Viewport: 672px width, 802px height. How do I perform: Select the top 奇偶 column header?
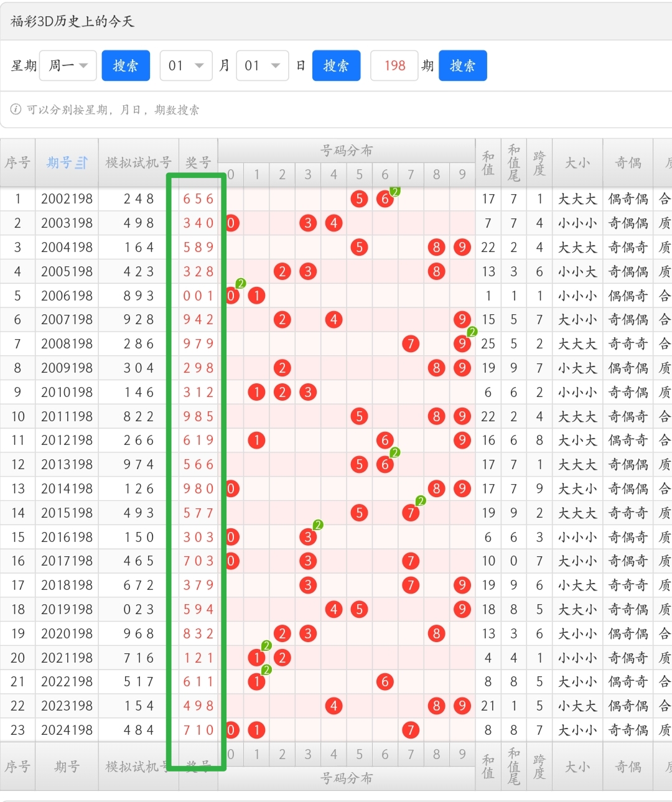coord(628,163)
